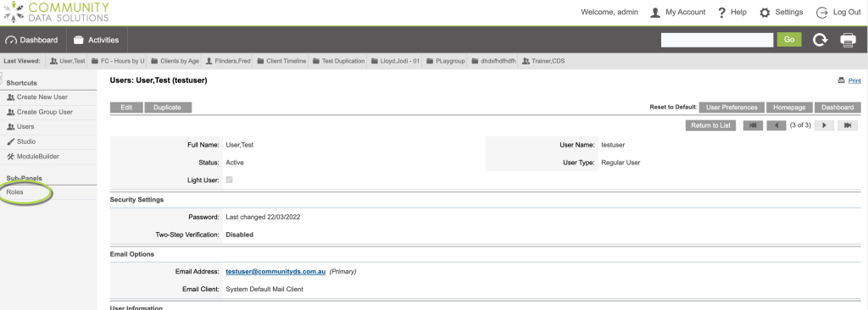Click the Create Group User people icon
Screen dimensions: 868x310
[x=10, y=112]
